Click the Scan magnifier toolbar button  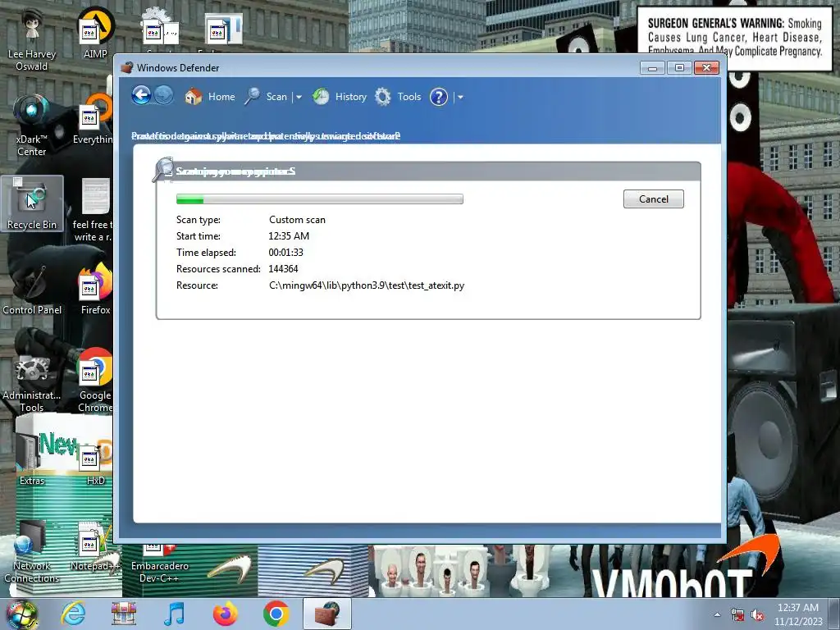[267, 97]
